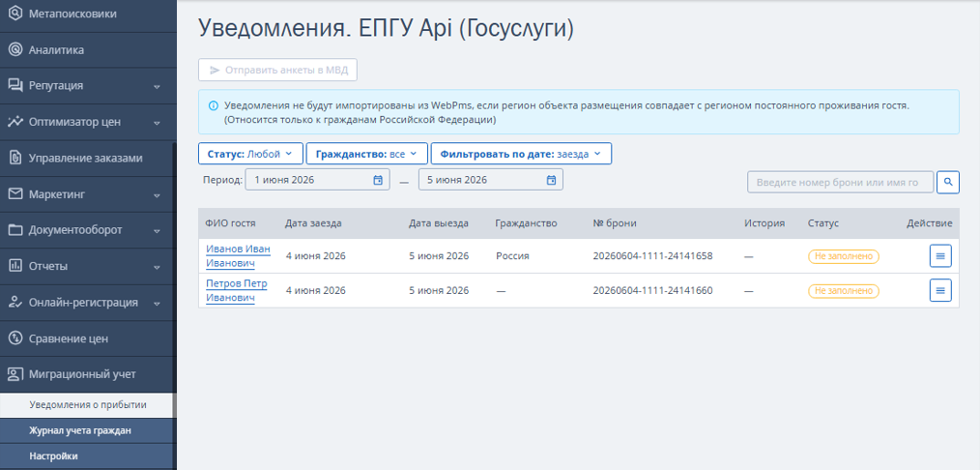Click the Дата заезда column header

click(313, 223)
